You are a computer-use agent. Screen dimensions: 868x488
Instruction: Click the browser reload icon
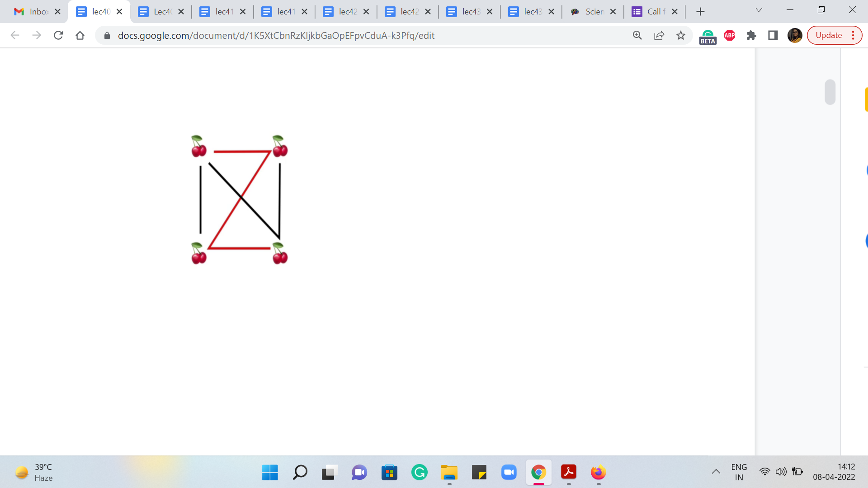tap(58, 35)
